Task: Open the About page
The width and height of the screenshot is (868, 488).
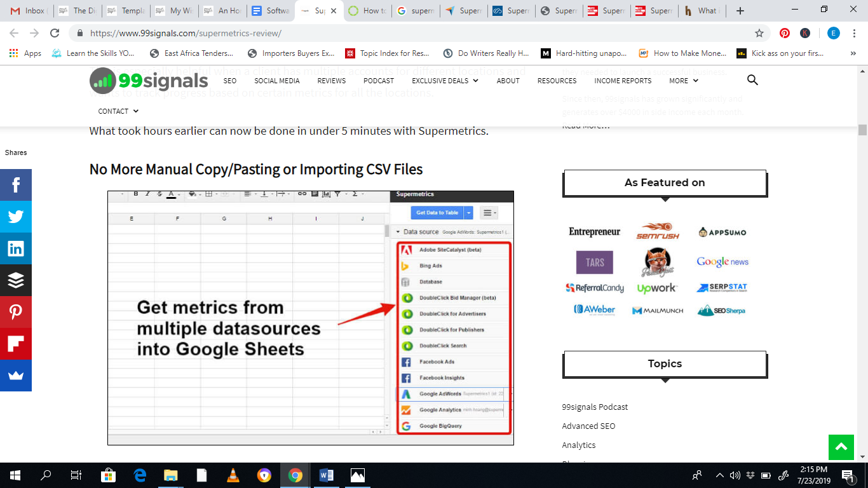Action: 508,81
